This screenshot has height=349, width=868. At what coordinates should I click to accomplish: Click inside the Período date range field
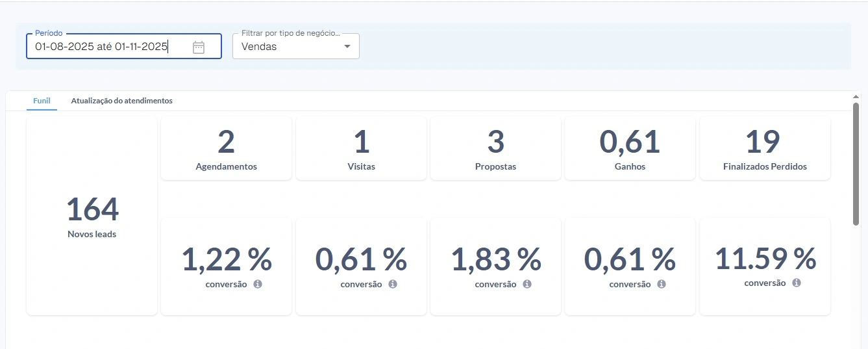click(x=104, y=47)
